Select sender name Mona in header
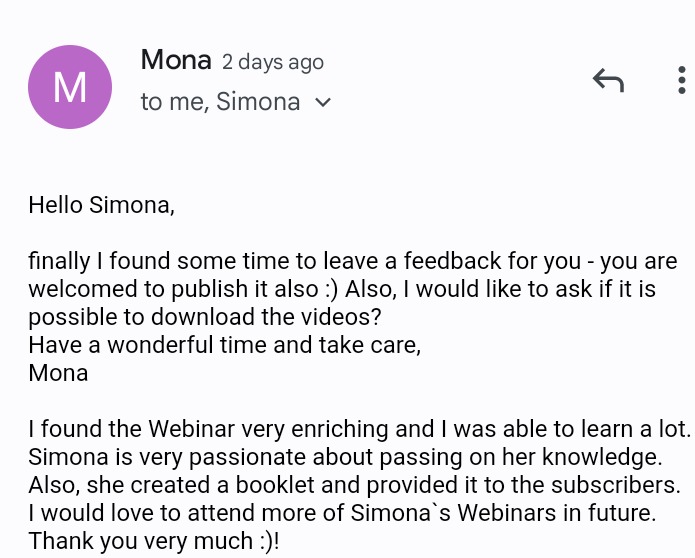This screenshot has width=695, height=558. coord(176,59)
